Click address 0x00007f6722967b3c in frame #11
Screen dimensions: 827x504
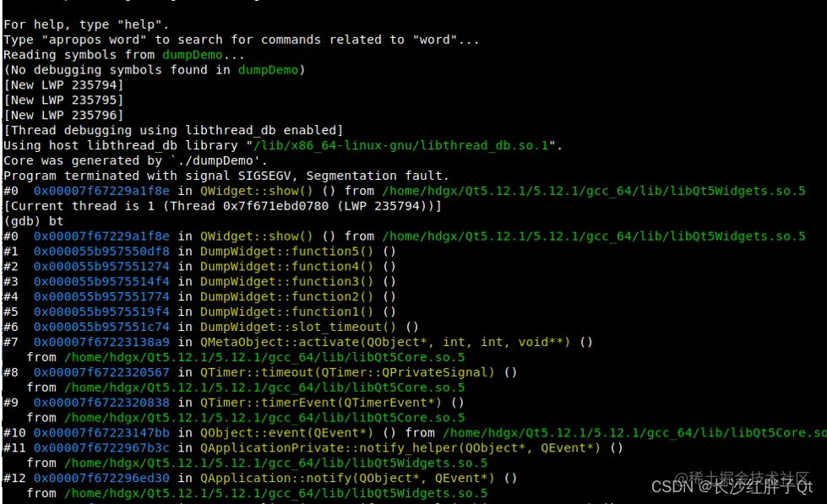pos(102,448)
